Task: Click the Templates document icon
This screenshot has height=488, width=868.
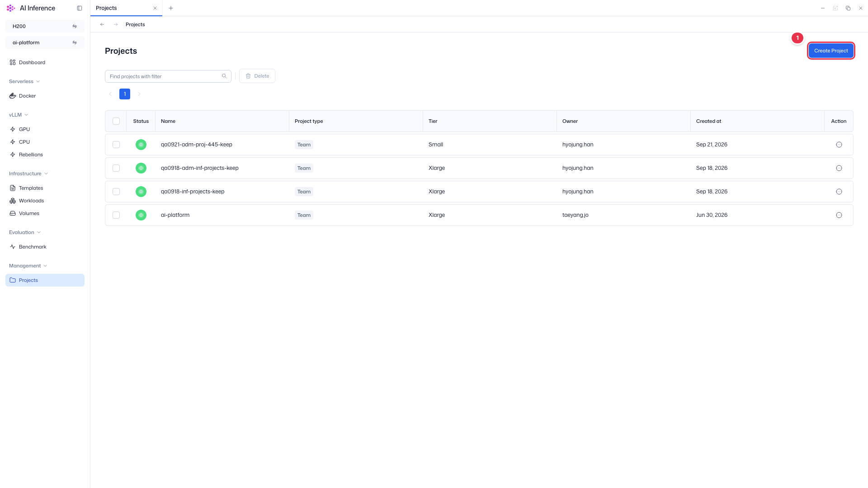Action: 13,188
